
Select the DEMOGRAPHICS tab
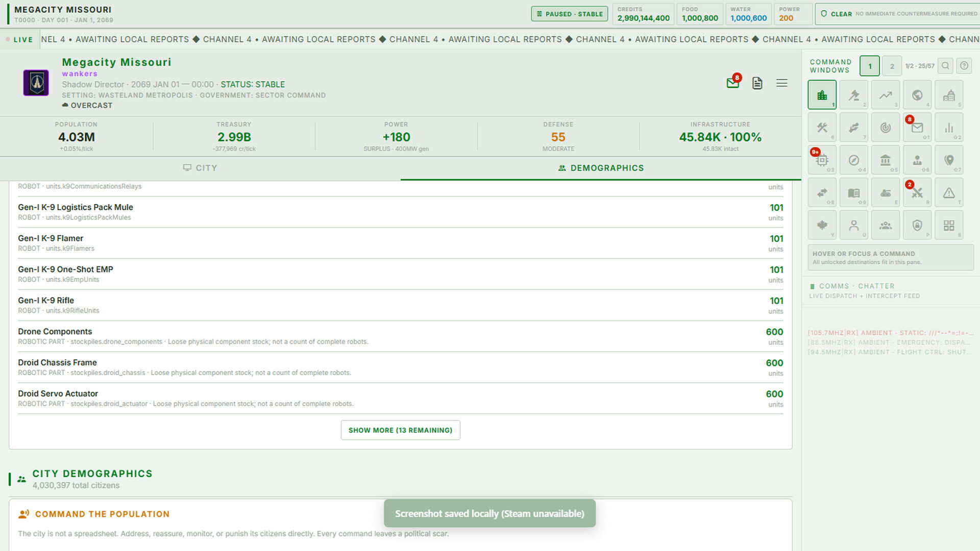click(601, 168)
